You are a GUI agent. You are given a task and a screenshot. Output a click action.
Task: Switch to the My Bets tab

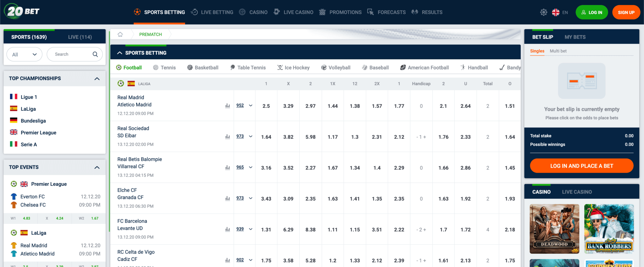click(x=575, y=37)
